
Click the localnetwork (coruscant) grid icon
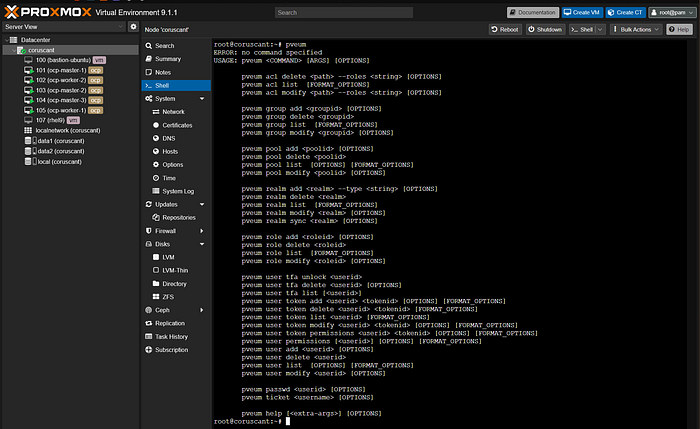click(x=28, y=131)
